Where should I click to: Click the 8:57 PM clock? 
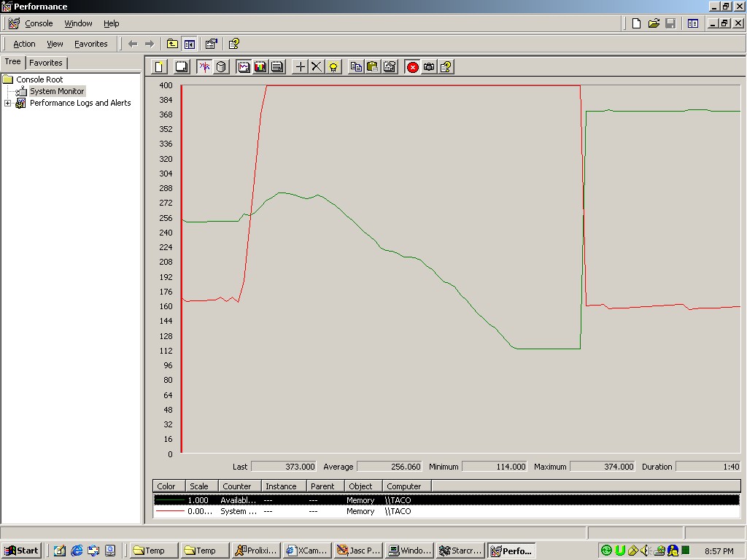click(x=719, y=551)
